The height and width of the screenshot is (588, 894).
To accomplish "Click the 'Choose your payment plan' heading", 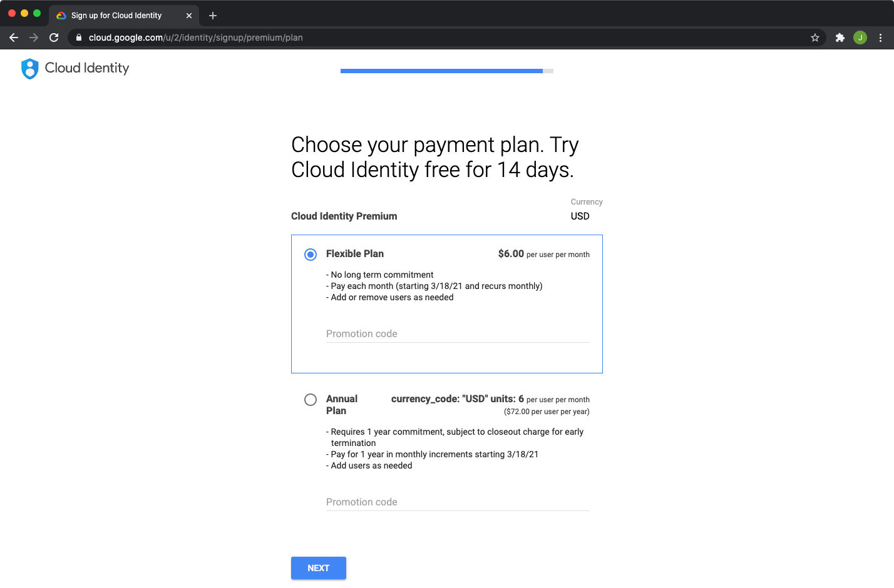I will tap(435, 157).
